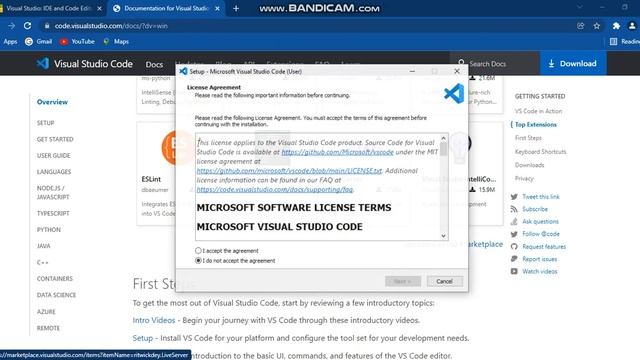Viewport: 640px width, 360px height.
Task: Open Gmail bookmark
Action: tap(38, 41)
